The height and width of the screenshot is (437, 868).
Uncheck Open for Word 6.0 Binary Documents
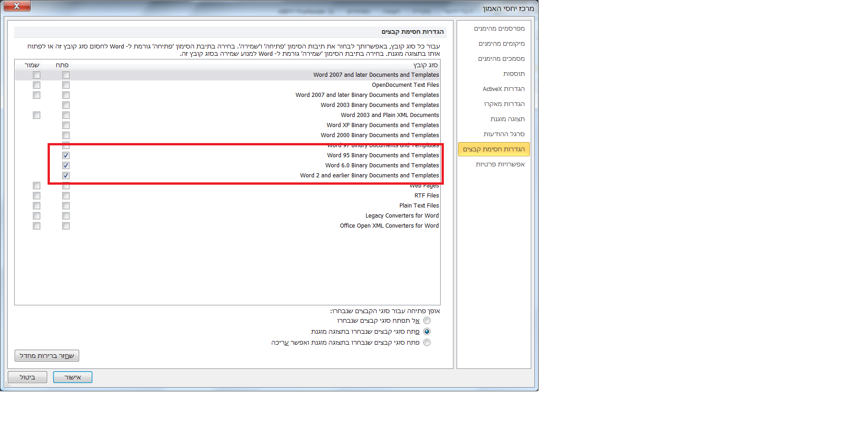(x=66, y=165)
